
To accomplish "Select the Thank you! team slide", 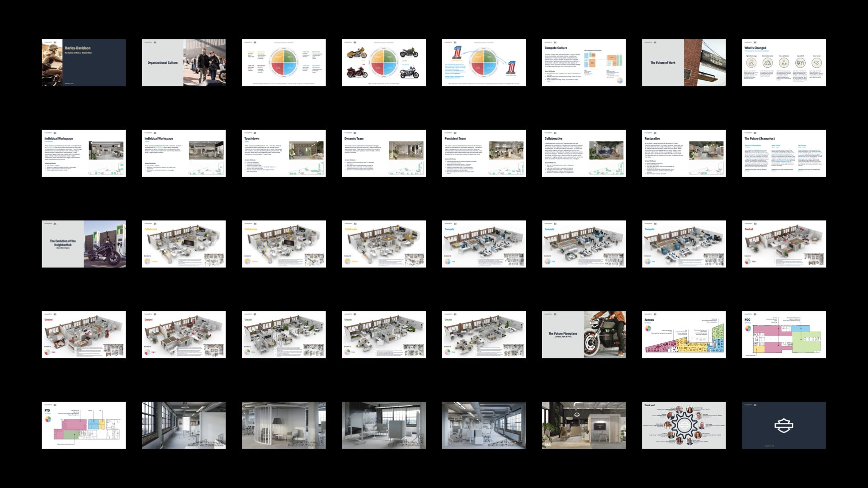I will tap(684, 425).
